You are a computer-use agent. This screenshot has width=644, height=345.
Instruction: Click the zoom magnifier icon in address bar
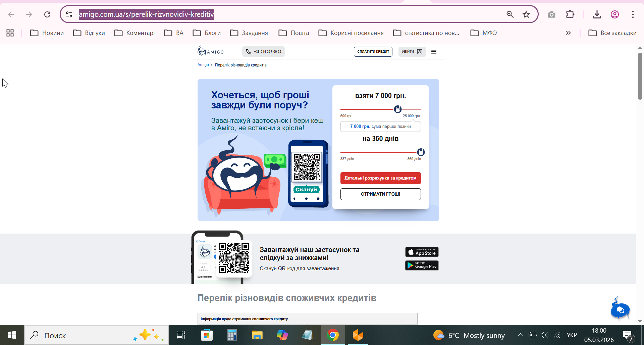click(510, 14)
